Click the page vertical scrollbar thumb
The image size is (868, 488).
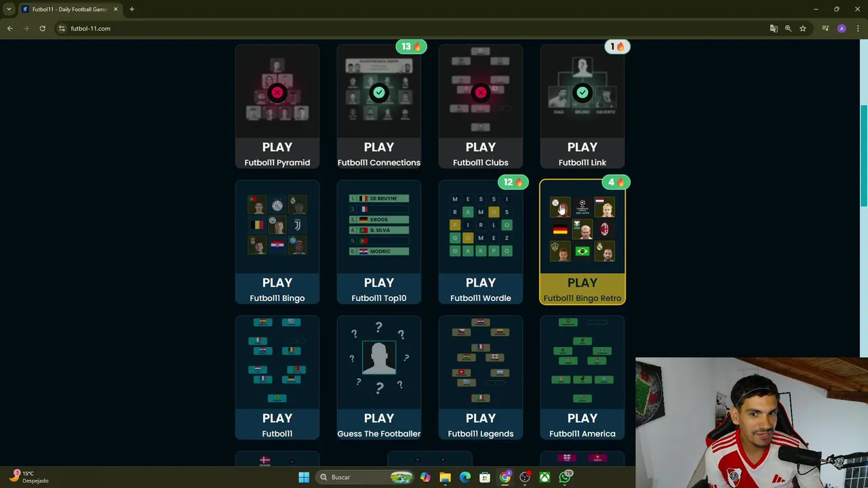[863, 156]
